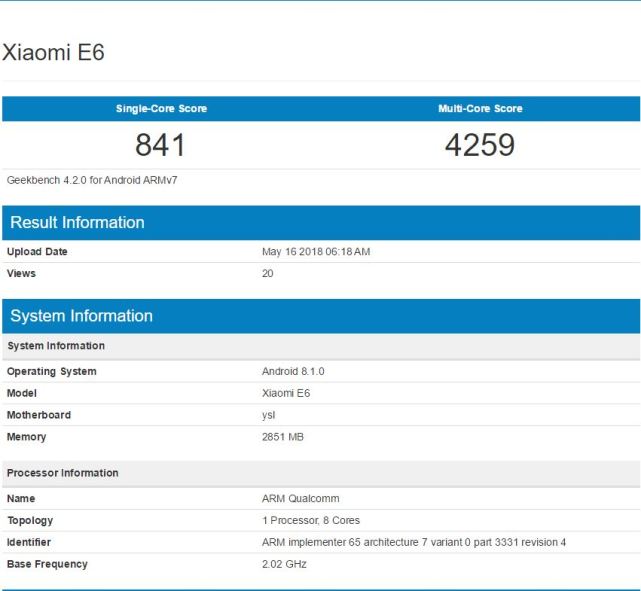
Task: Click the gray System Information subheader row
Action: (321, 346)
